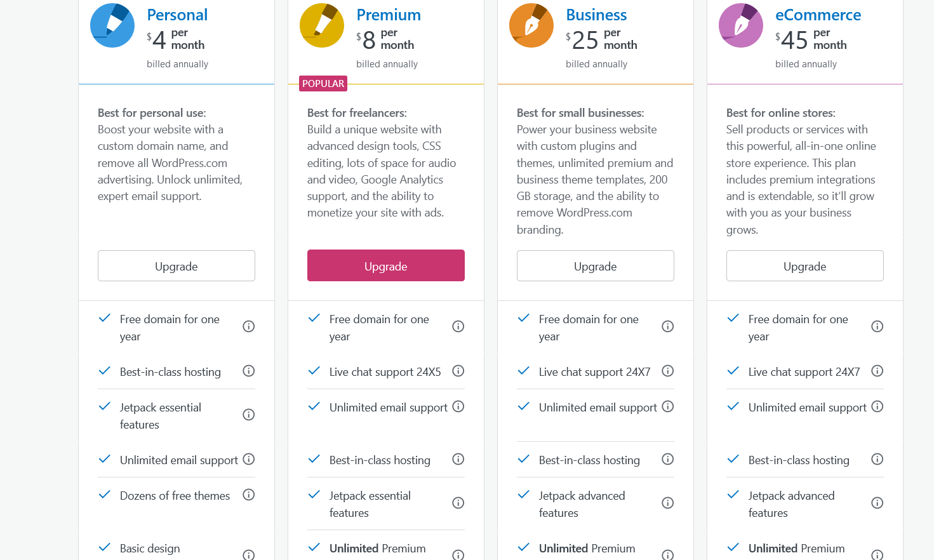The height and width of the screenshot is (560, 934).
Task: Click the POPULAR badge on Premium
Action: coord(323,84)
